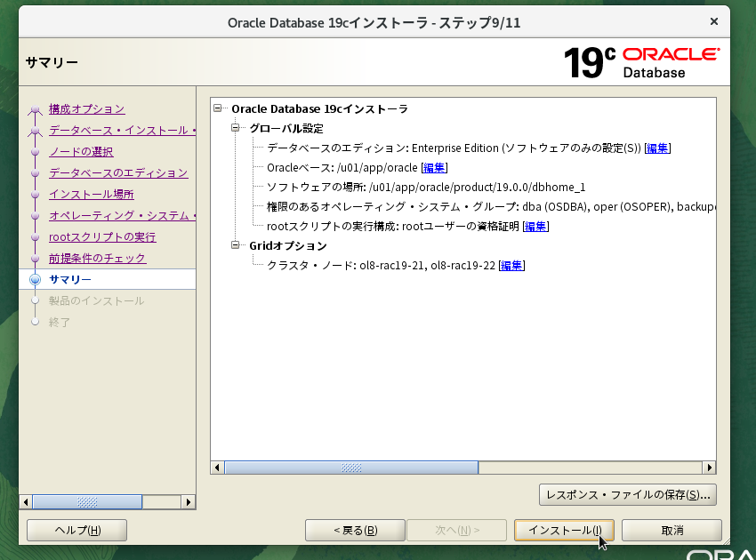
Task: Click the データベース・インストール step bullet
Action: click(35, 131)
